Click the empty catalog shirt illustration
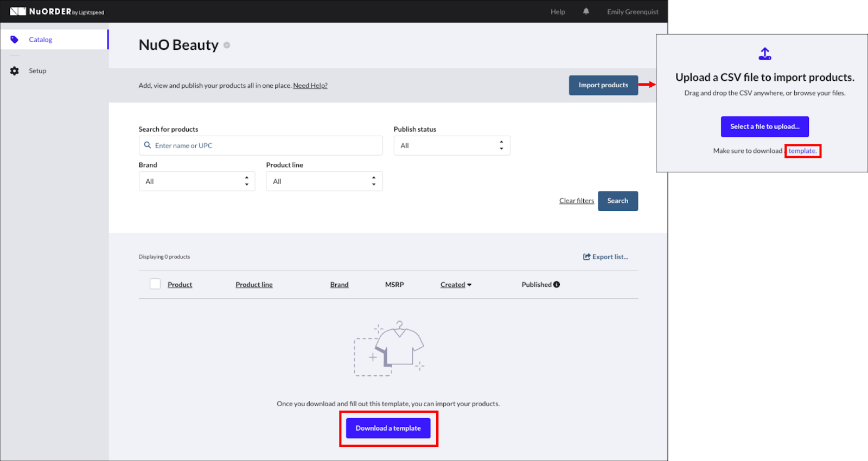This screenshot has height=461, width=868. point(388,348)
